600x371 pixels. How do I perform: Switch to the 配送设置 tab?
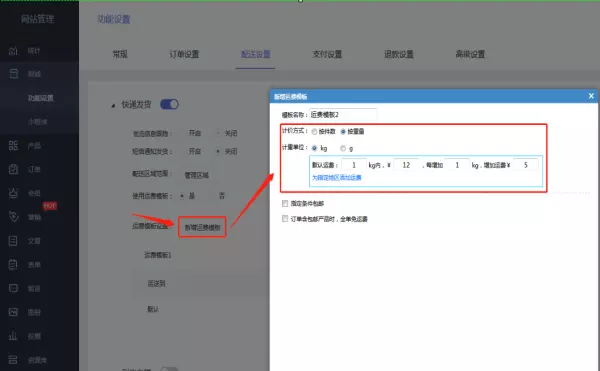click(256, 54)
